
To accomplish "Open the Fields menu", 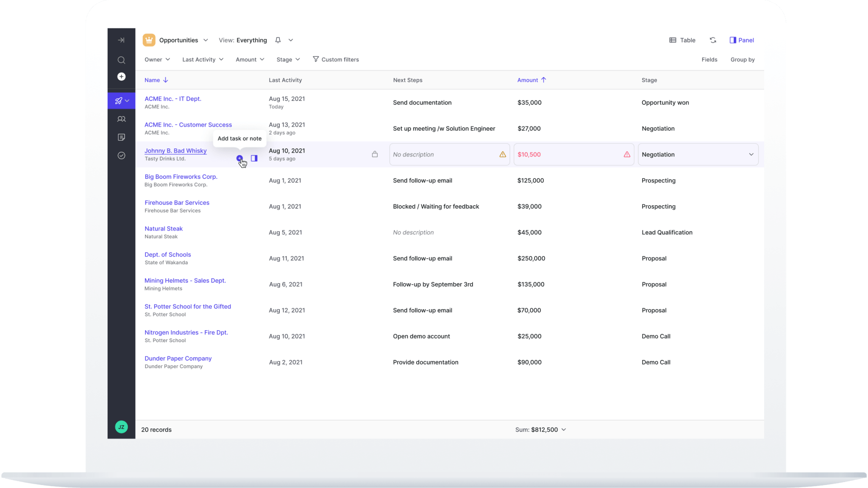I will (709, 59).
